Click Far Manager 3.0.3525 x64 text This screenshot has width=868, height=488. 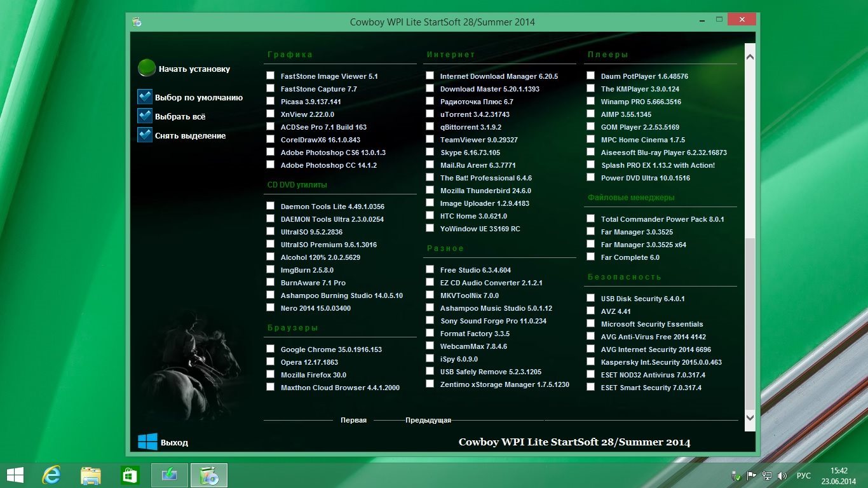644,245
